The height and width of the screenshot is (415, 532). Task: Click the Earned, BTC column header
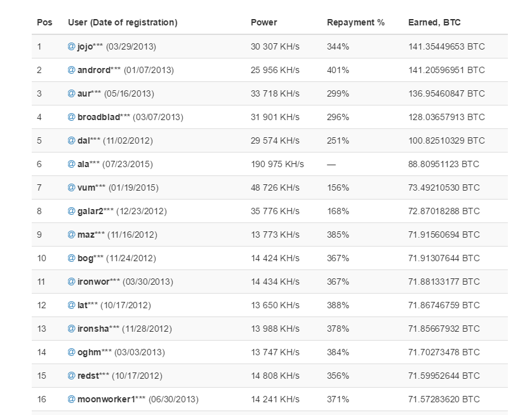coord(434,22)
